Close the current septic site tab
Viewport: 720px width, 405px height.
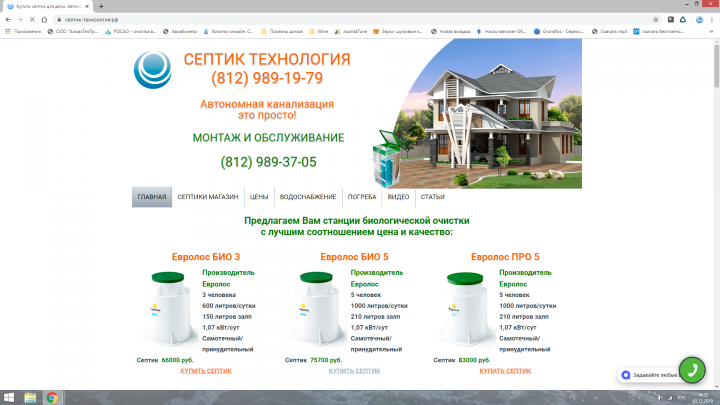click(x=87, y=6)
